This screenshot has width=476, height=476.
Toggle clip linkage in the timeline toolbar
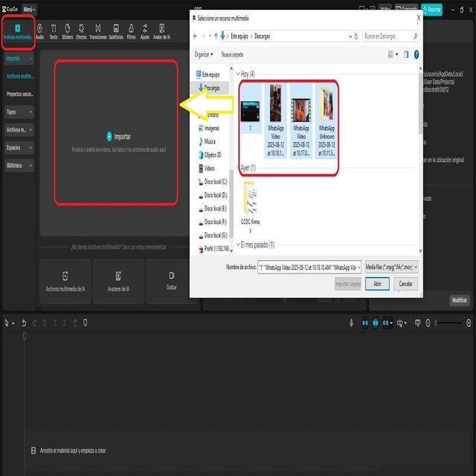click(387, 323)
